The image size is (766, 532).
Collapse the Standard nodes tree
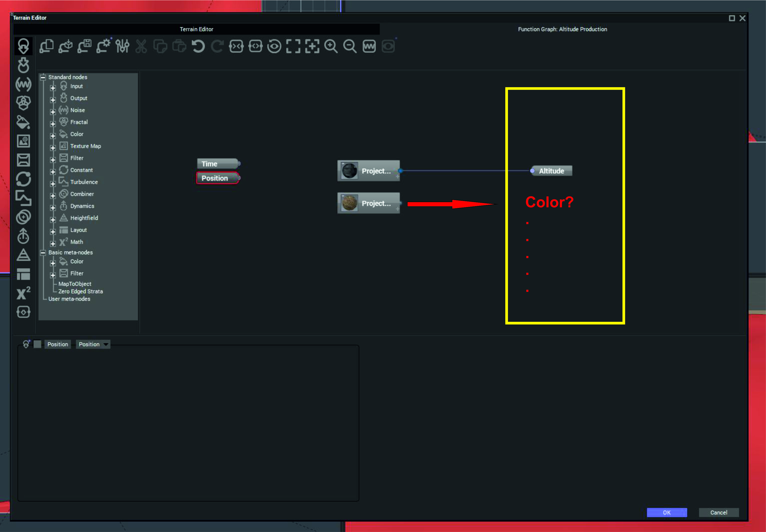pos(43,77)
